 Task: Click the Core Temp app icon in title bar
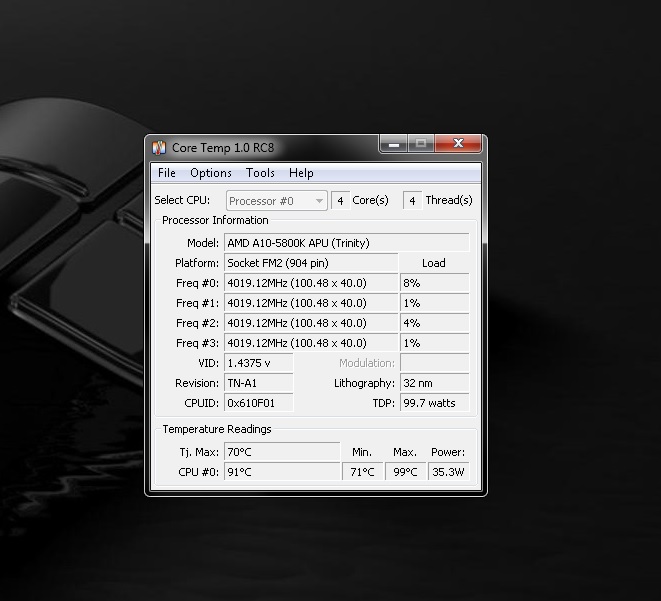pos(159,148)
